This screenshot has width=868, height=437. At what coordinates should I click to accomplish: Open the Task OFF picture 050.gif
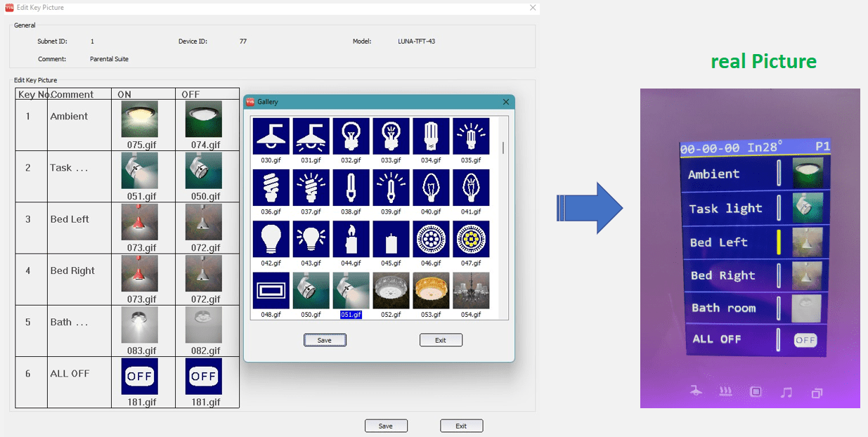(x=203, y=171)
